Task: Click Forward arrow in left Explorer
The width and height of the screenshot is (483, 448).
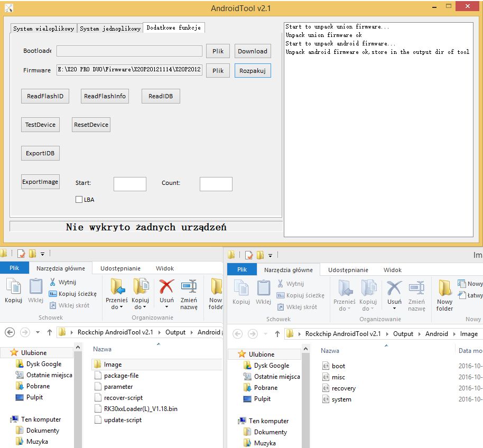Action: tap(25, 332)
